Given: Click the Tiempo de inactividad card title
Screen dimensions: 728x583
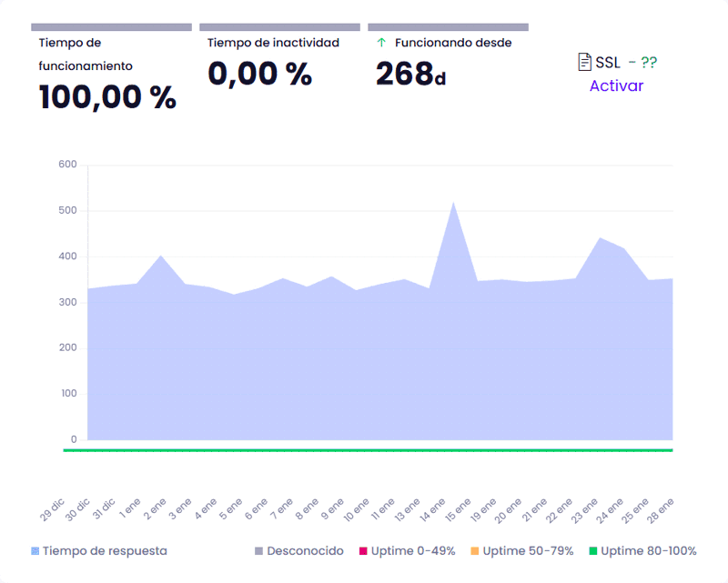Looking at the screenshot, I should point(273,43).
